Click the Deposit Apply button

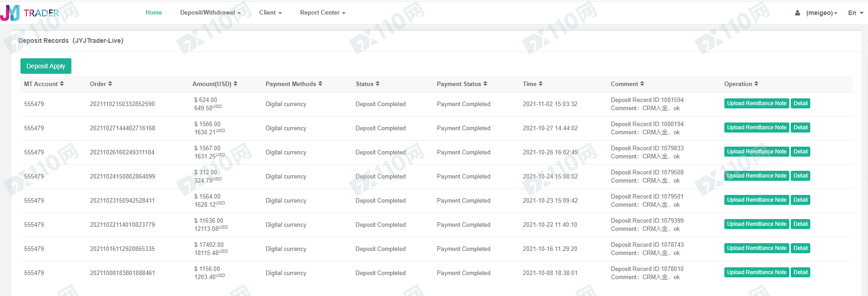(46, 66)
